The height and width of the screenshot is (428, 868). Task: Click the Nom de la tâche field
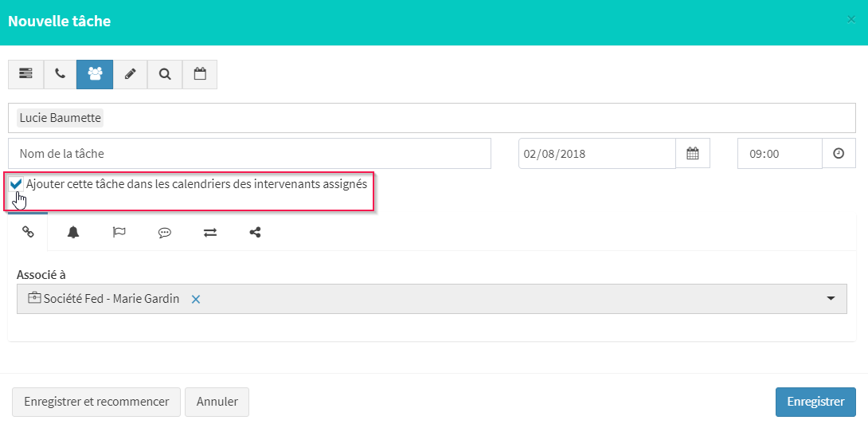tap(250, 154)
